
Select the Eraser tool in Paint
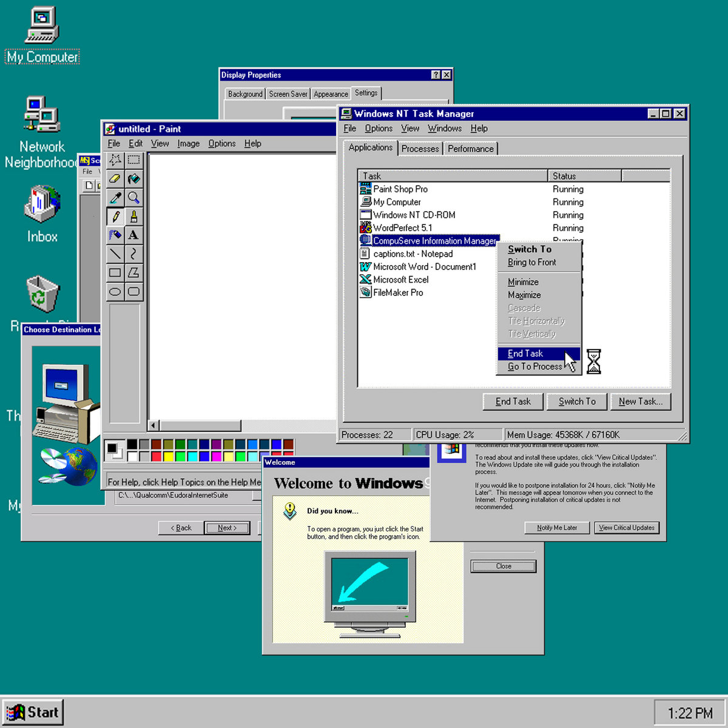click(115, 179)
